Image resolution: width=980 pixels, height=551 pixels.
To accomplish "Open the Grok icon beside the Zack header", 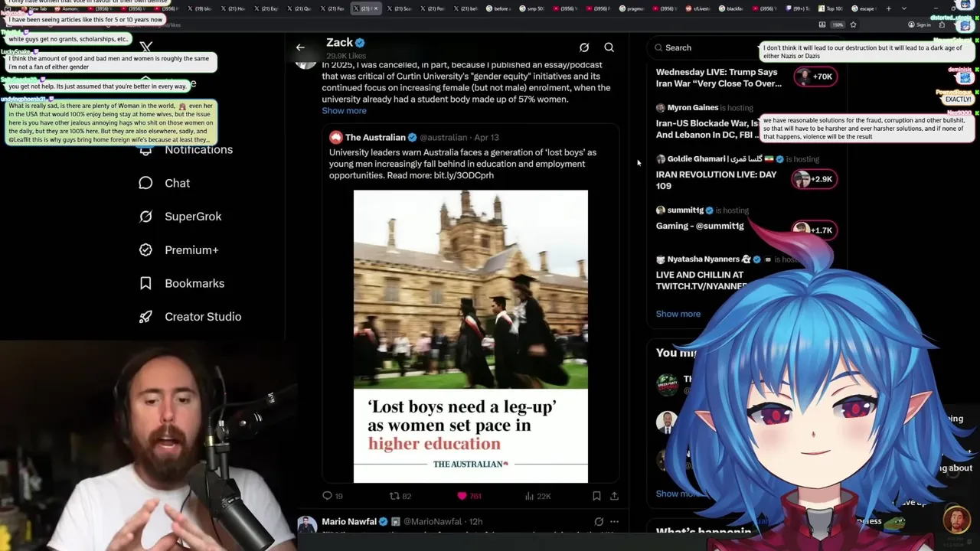I will 584,47.
